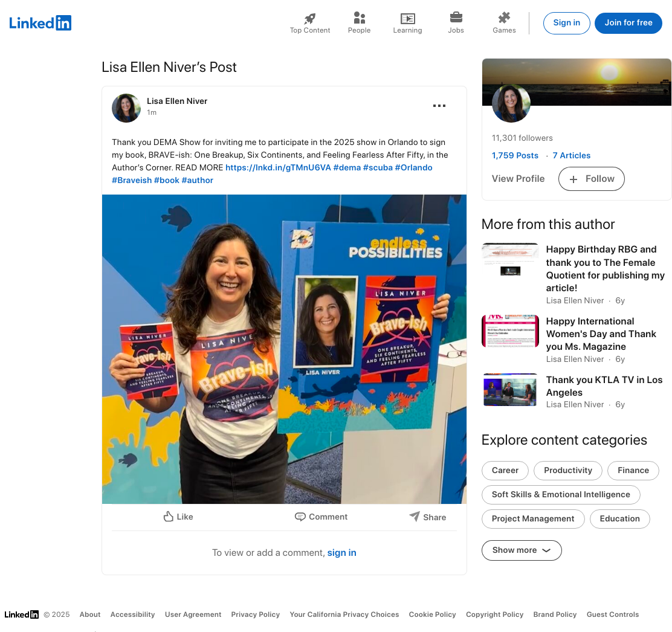Open the #Braveish hashtag
672x632 pixels.
click(x=132, y=181)
